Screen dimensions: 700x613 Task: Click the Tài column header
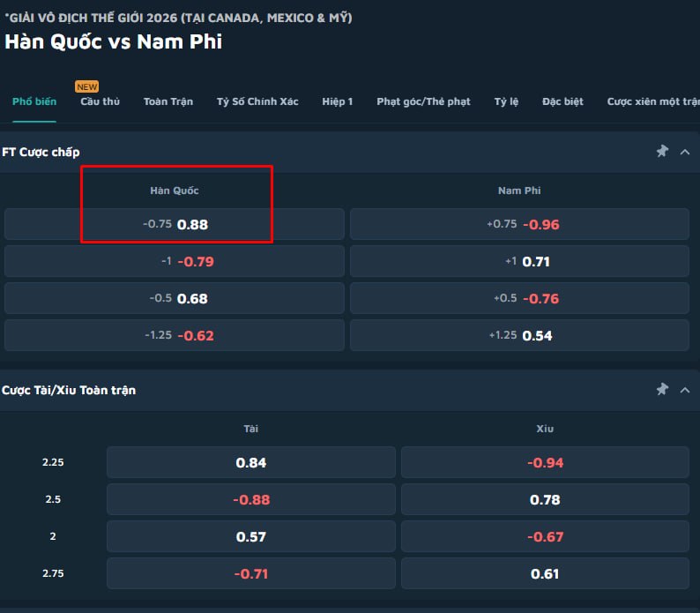pyautogui.click(x=251, y=429)
